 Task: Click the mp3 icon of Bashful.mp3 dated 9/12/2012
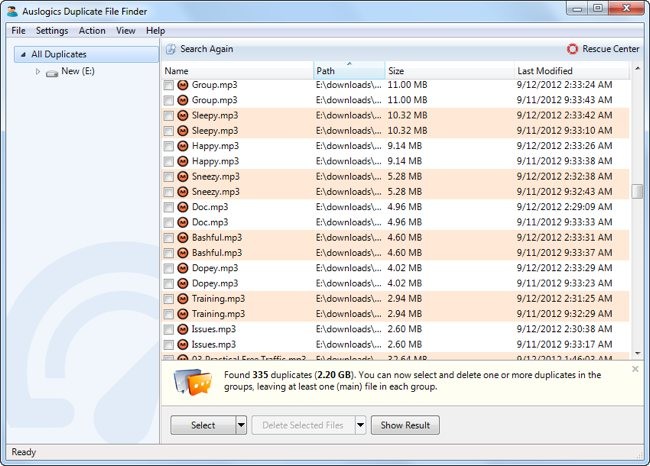[x=182, y=238]
